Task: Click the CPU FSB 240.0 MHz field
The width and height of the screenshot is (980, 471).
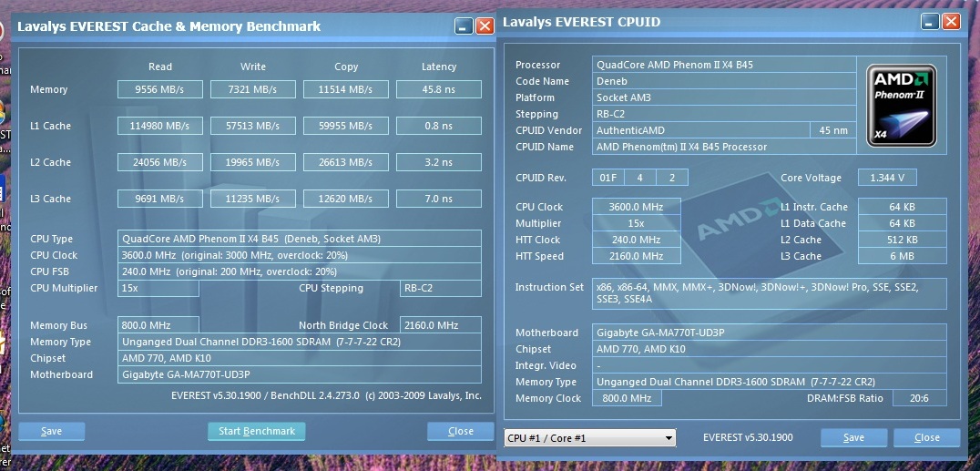Action: tap(300, 271)
